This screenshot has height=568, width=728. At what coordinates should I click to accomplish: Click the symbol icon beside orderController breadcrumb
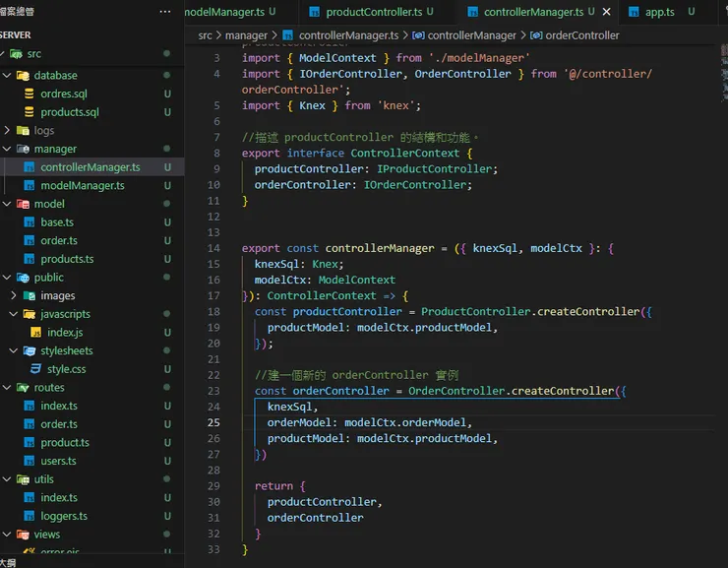coord(535,35)
